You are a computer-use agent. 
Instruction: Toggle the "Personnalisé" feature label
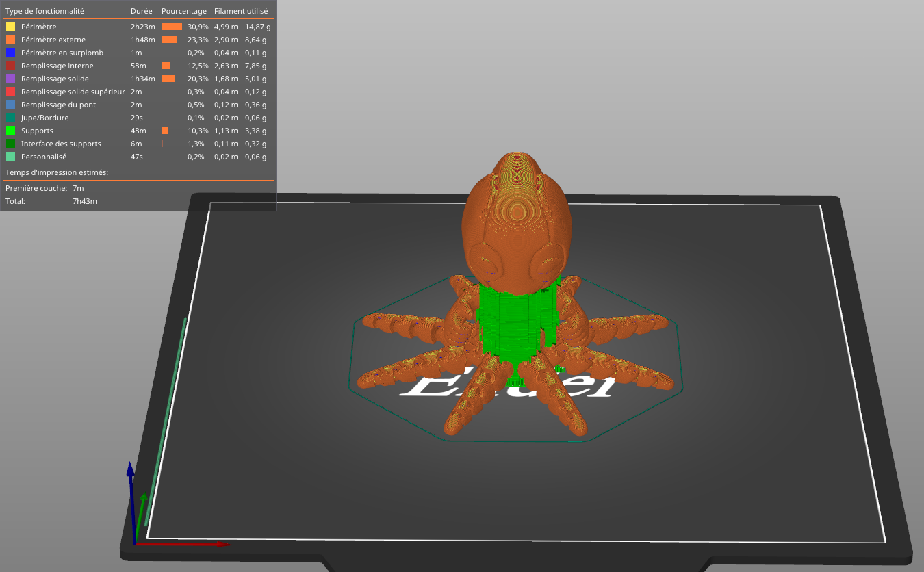44,157
